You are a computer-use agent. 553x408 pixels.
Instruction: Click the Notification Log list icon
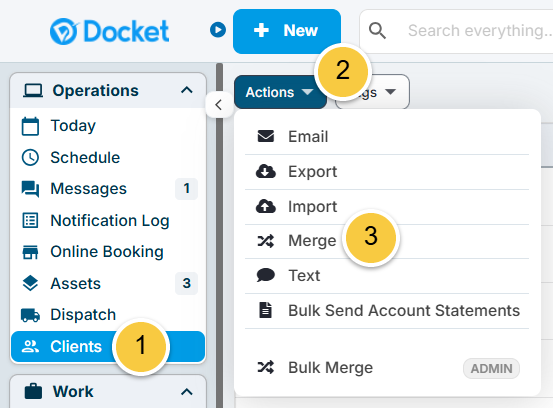[x=30, y=221]
